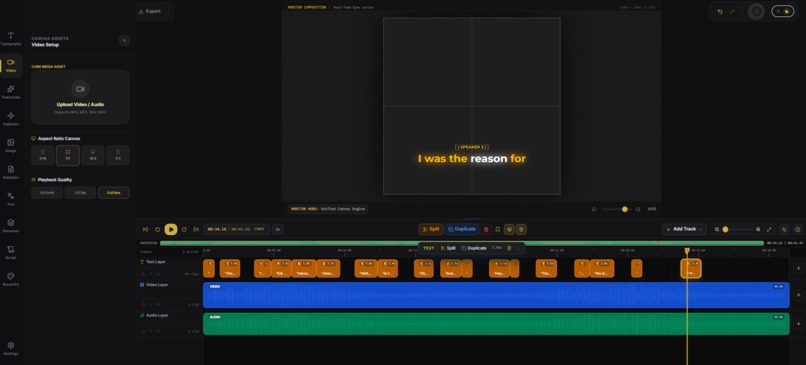Click the redo arrow at top right

click(732, 11)
